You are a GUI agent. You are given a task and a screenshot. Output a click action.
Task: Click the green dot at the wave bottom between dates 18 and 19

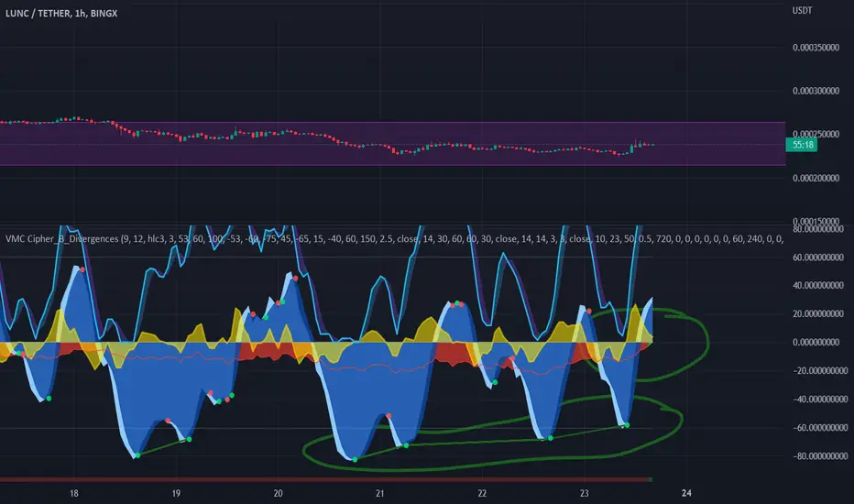(137, 455)
